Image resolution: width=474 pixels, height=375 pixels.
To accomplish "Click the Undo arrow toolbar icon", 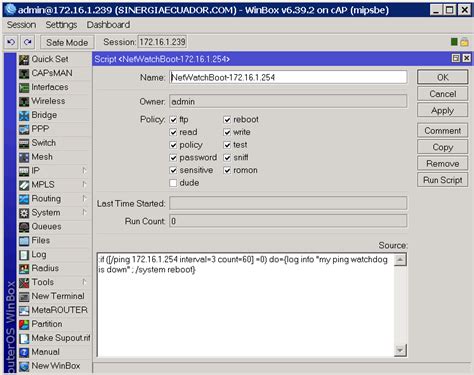I will [11, 42].
